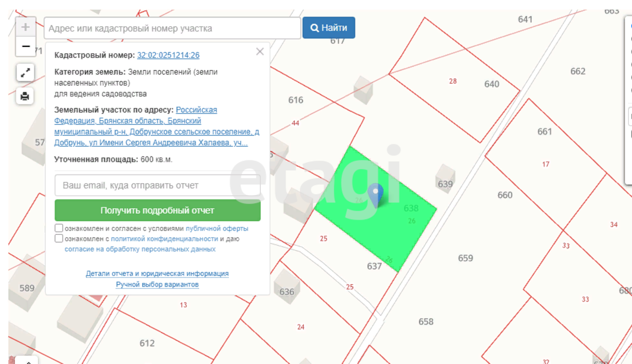The image size is (632, 364).
Task: Zoom in with the plus button
Action: click(x=26, y=27)
